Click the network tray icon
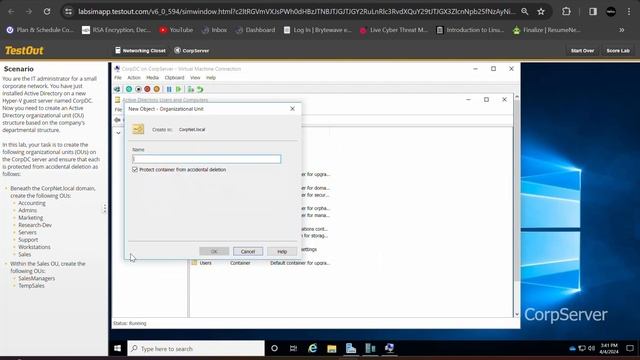640x360 pixels. tap(582, 348)
